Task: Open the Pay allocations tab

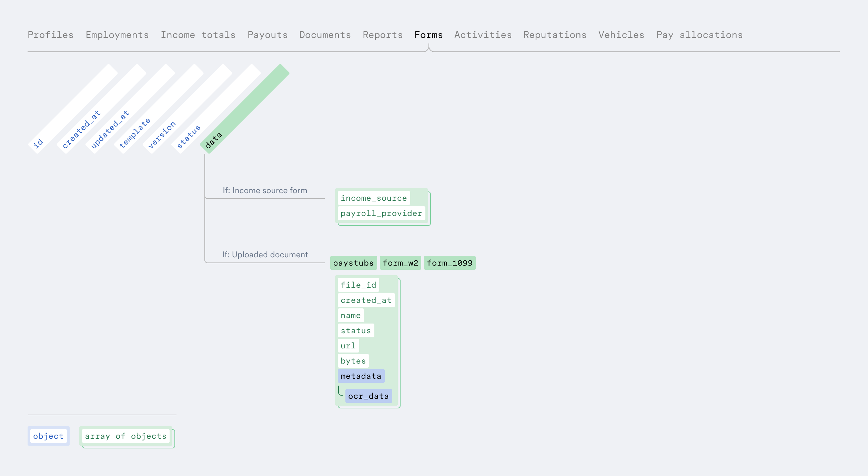Action: point(699,35)
